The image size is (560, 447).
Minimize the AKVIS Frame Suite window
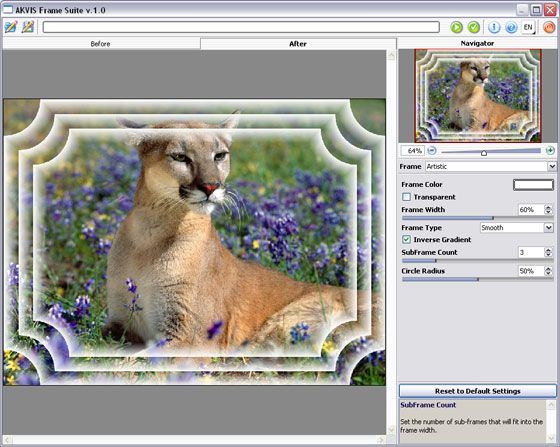(522, 10)
